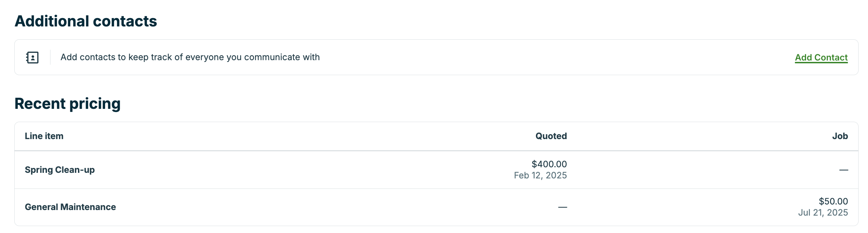Select the Feb 12, 2025 quote date
868x233 pixels.
pos(540,175)
